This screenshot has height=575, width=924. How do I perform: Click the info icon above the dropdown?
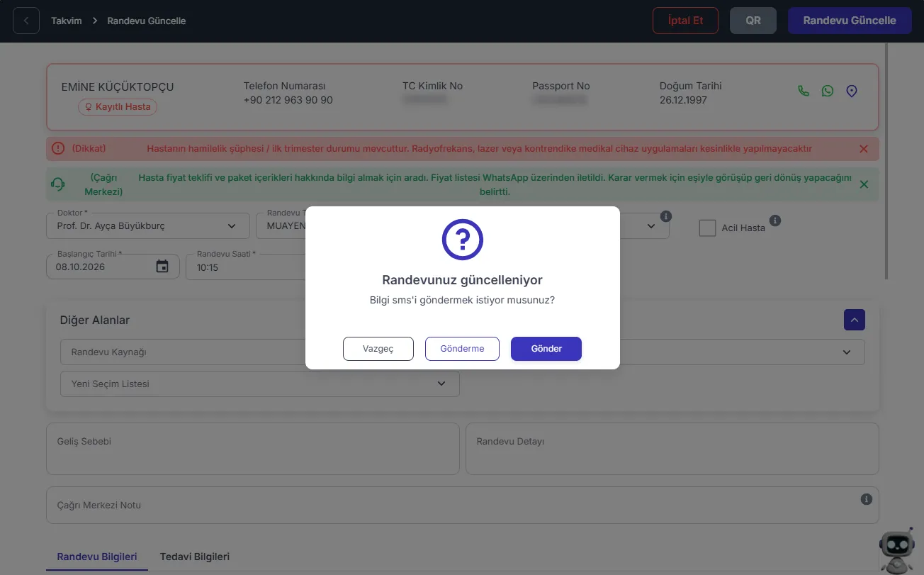(665, 216)
